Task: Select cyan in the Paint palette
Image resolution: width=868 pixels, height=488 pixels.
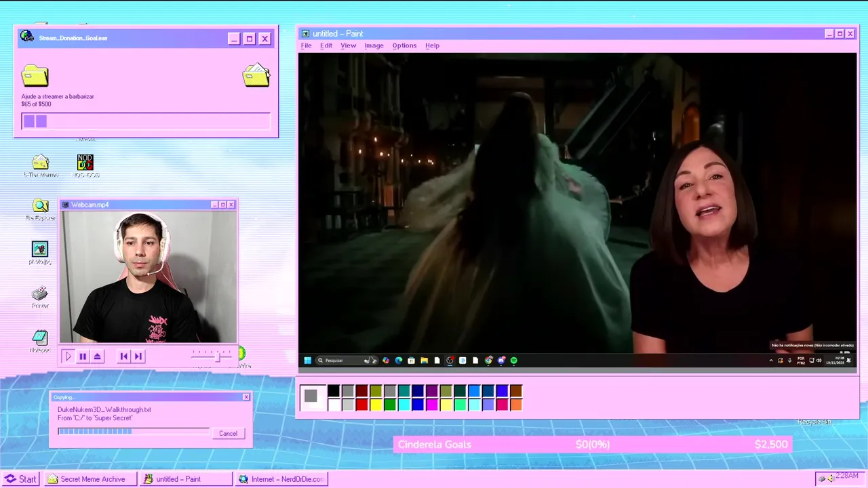Action: (404, 405)
